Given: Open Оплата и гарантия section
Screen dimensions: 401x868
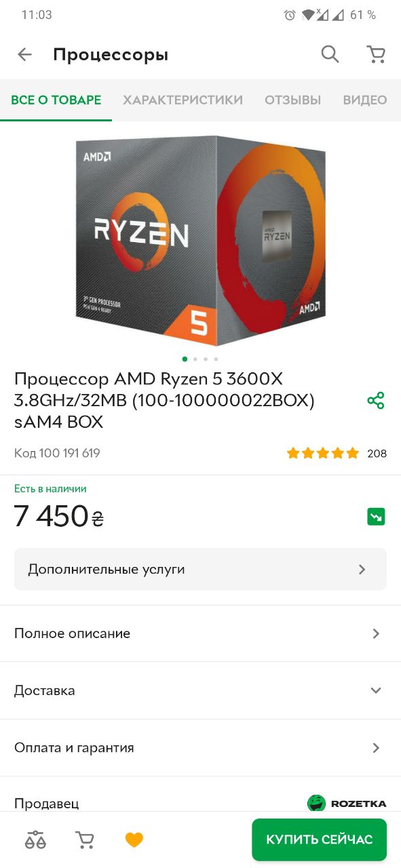Looking at the screenshot, I should 200,748.
